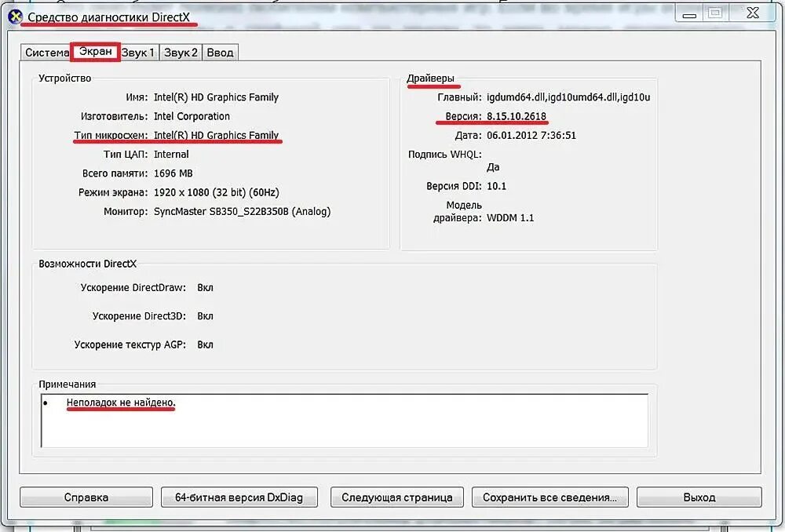Click manufacturer value 'Intel Corporation'
785x532 pixels.
(x=192, y=116)
